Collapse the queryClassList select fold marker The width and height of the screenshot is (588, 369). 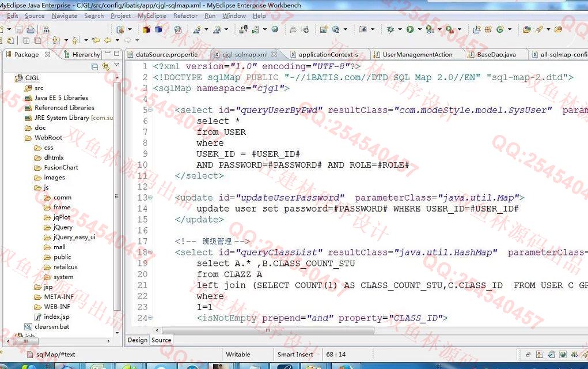click(150, 253)
